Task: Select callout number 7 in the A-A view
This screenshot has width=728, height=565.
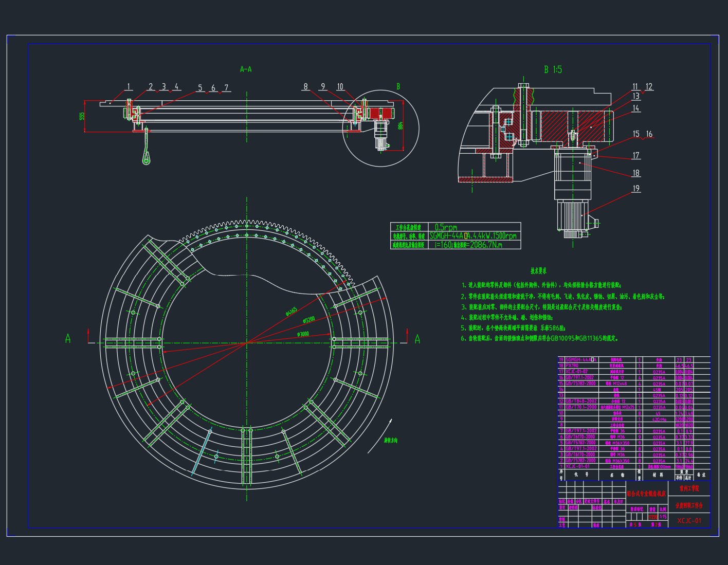Action: [226, 88]
